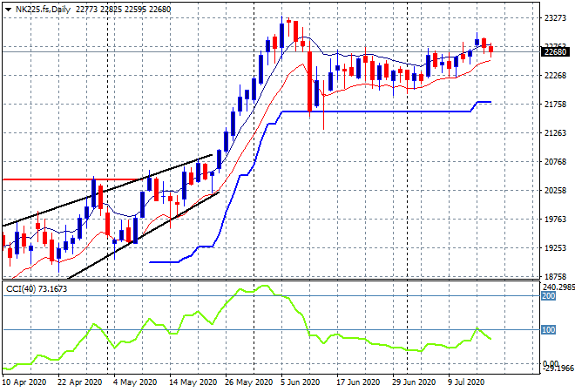575x392 pixels.
Task: Select price axis value 19253
Action: [x=555, y=248]
